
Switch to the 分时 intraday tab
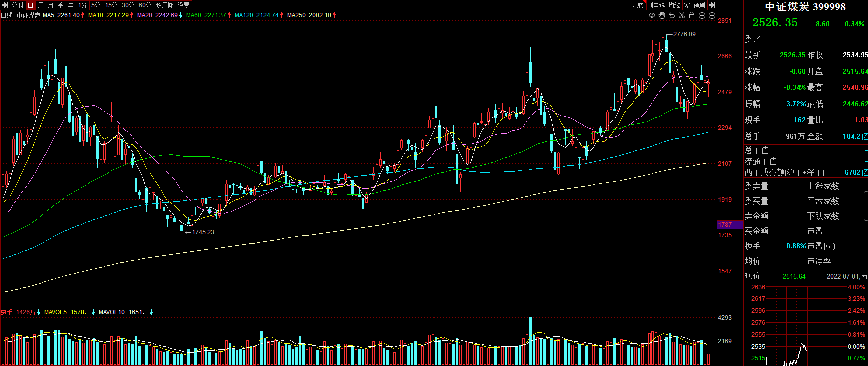click(x=18, y=5)
